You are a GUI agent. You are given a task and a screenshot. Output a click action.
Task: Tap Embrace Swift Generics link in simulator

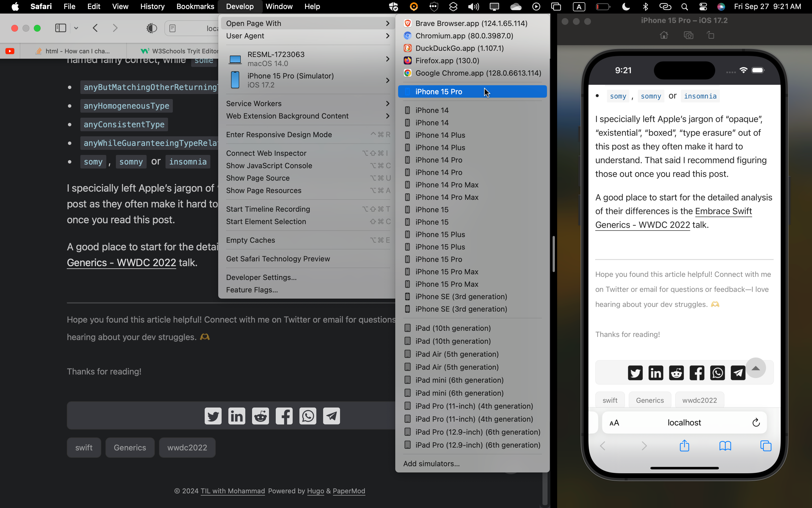click(x=673, y=218)
